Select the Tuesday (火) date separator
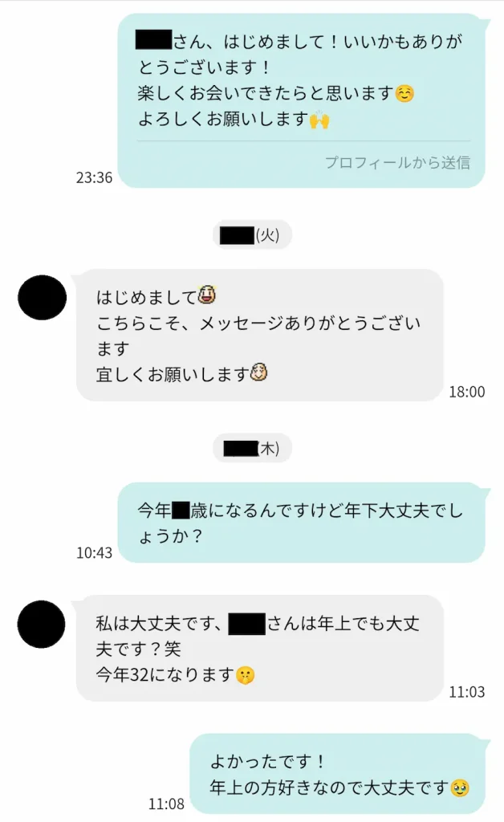The width and height of the screenshot is (504, 822). pos(252,235)
